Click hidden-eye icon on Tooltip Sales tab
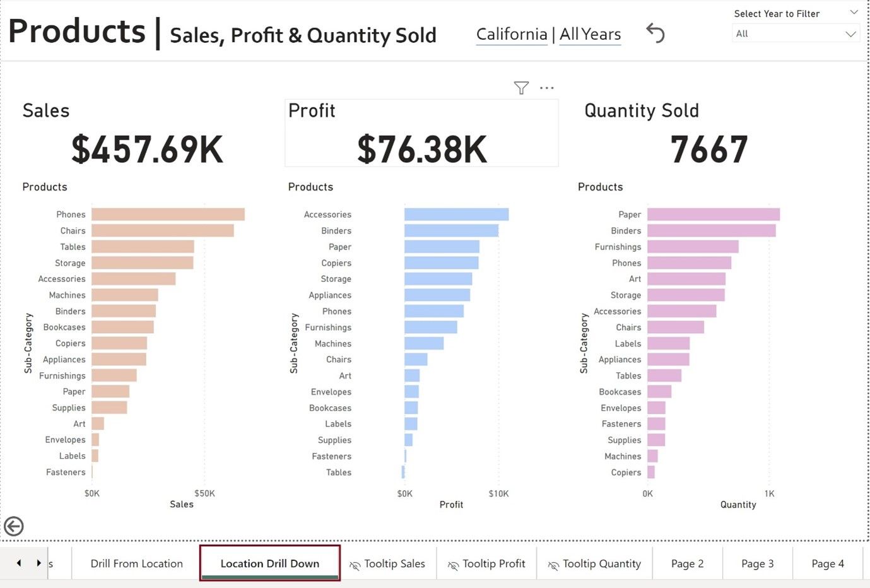 355,565
